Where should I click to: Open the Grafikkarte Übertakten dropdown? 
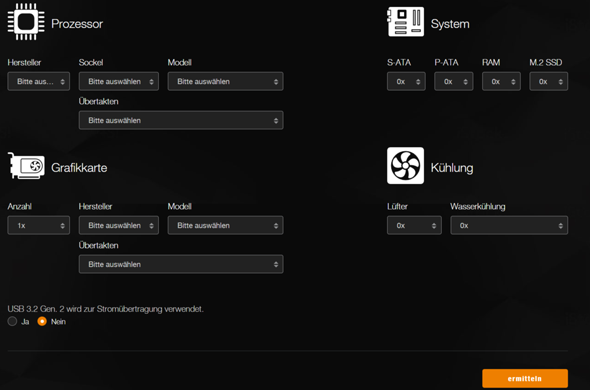tap(181, 264)
